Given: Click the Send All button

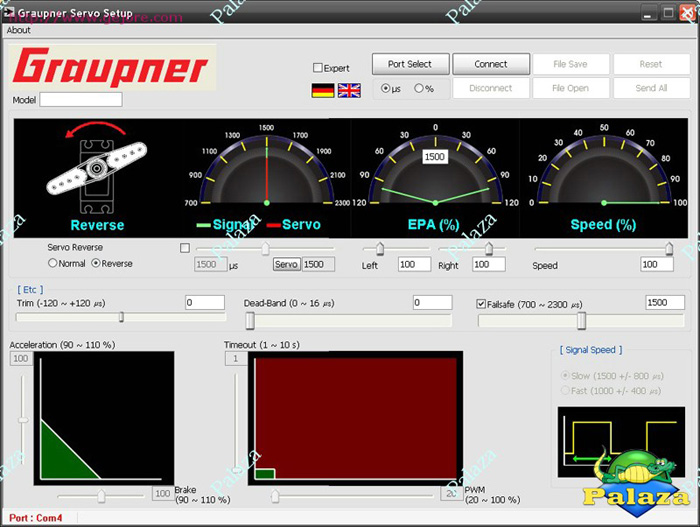Looking at the screenshot, I should [651, 88].
